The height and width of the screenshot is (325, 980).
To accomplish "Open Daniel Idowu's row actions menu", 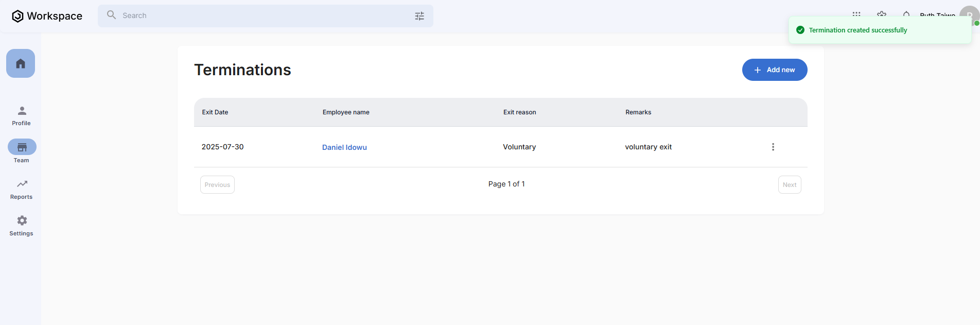I will click(773, 147).
